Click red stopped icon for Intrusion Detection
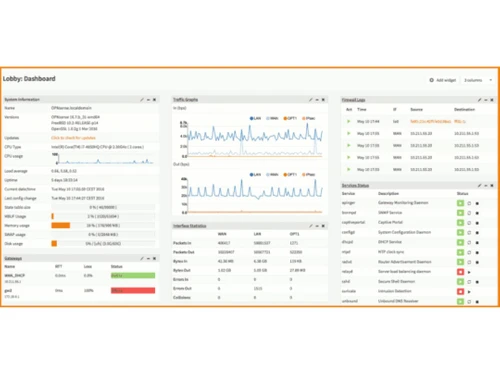Screen dimensions: 500x375 pos(460,292)
